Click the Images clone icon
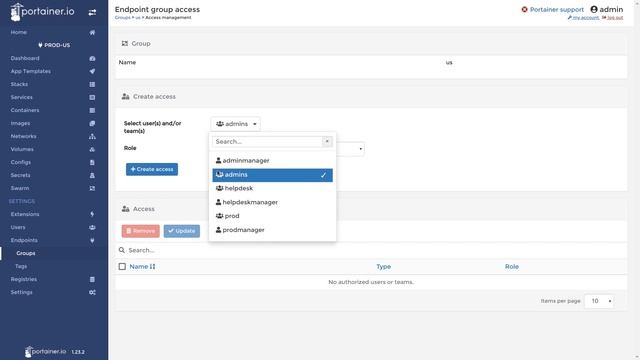640x360 pixels. pos(92,123)
